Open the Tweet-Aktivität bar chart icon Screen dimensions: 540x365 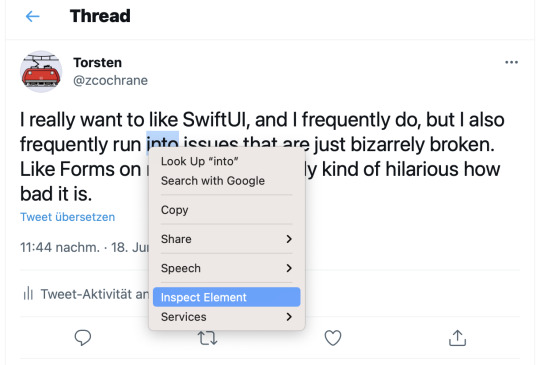coord(28,294)
